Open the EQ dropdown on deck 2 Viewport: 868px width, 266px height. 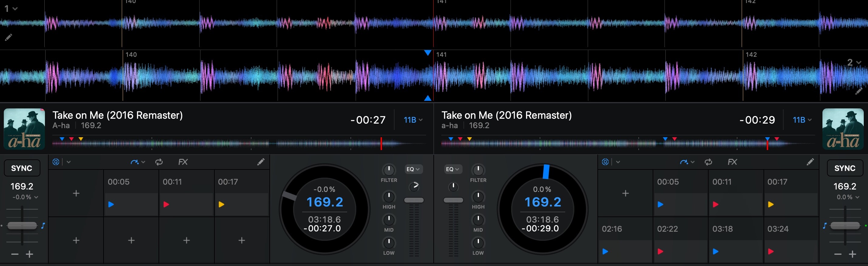453,169
